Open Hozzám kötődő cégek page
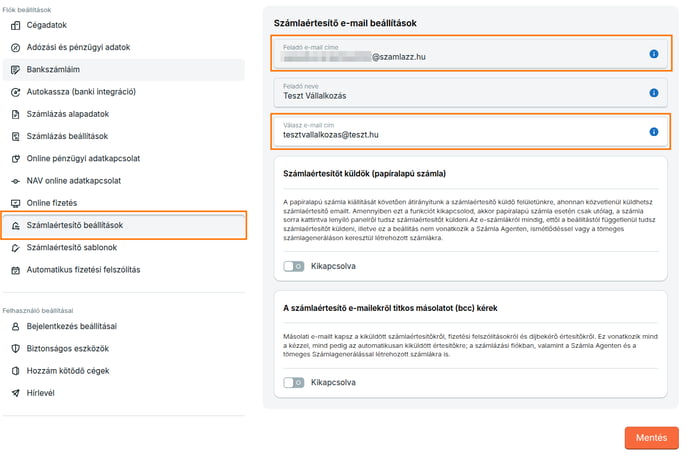This screenshot has width=688, height=456. (x=123, y=371)
